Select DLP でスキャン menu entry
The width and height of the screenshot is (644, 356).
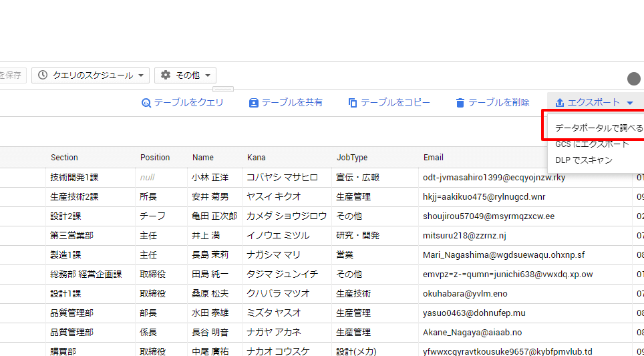(x=583, y=160)
